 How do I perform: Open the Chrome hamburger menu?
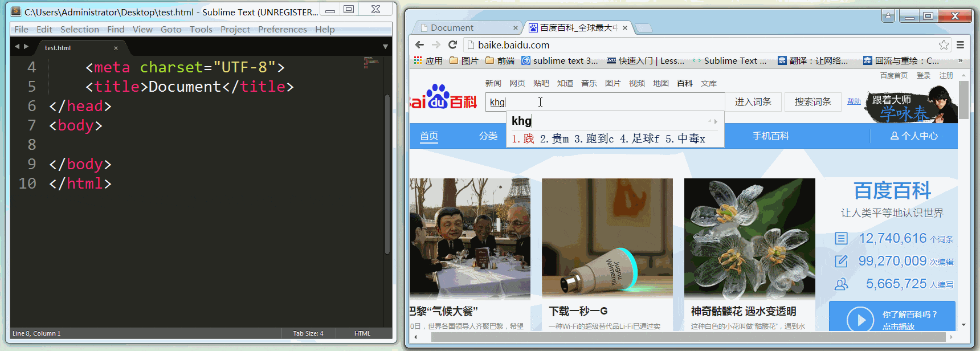click(960, 44)
